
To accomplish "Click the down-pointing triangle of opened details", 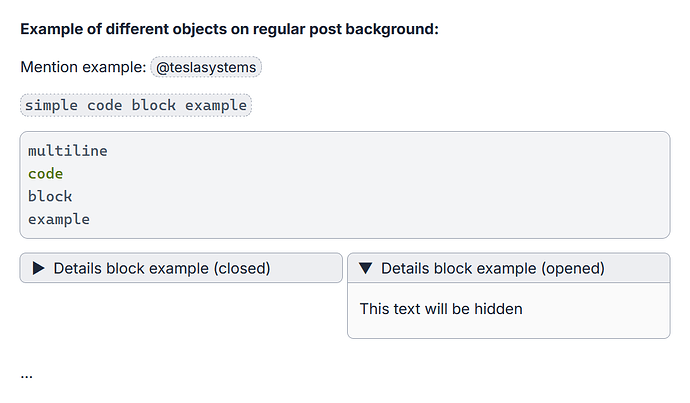I will (365, 268).
